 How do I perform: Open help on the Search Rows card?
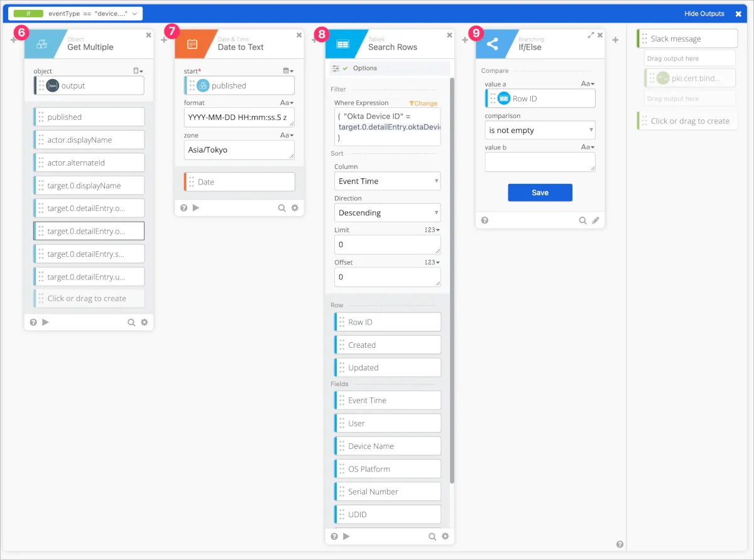334,536
